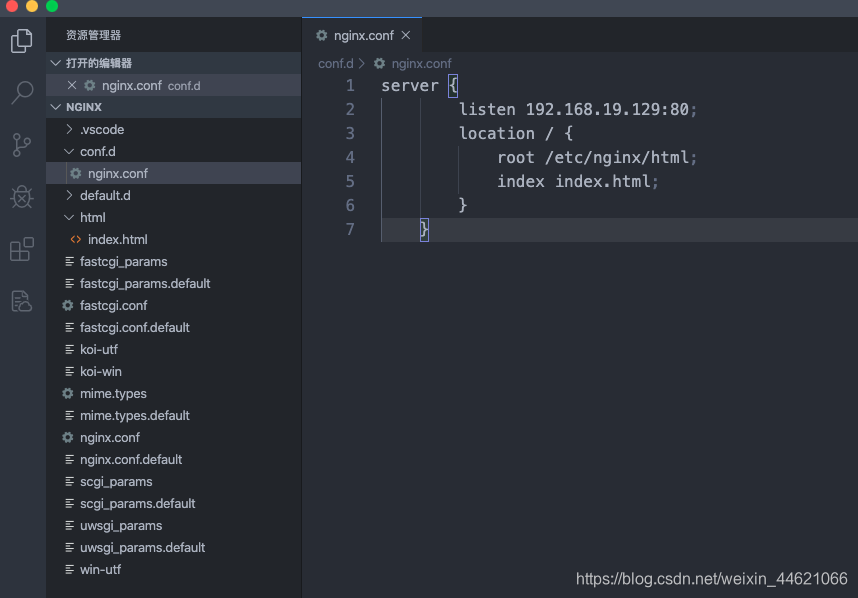The width and height of the screenshot is (858, 598).
Task: Open the Extensions view icon
Action: (x=22, y=249)
